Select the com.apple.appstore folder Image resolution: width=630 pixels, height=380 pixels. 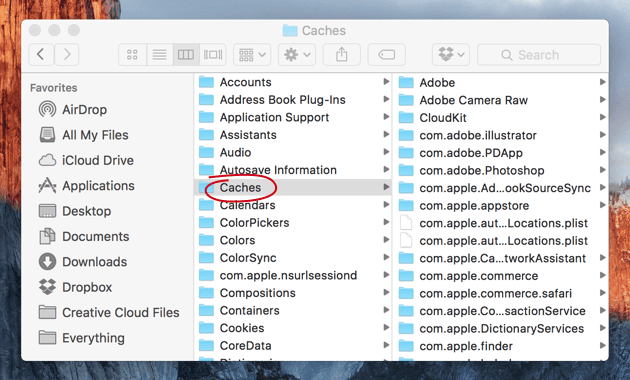tap(501, 205)
